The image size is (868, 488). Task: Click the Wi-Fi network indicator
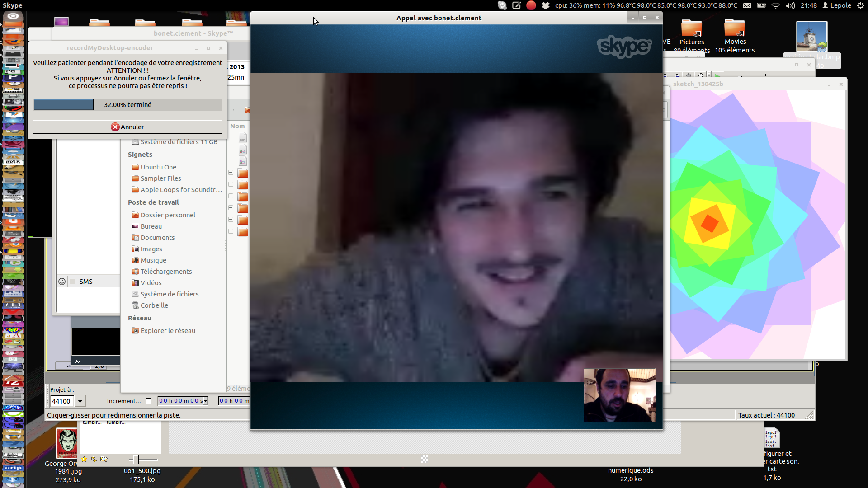[776, 5]
